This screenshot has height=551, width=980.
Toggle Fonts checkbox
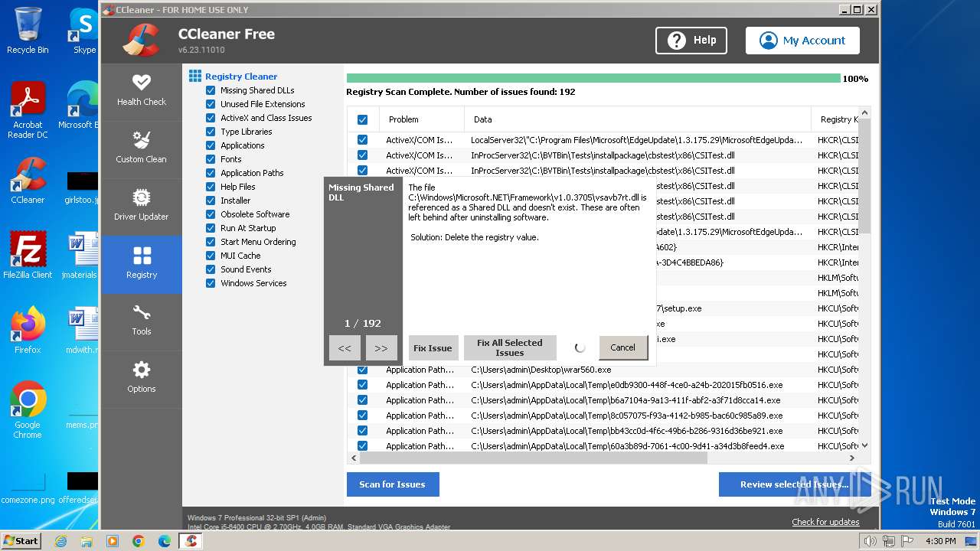pyautogui.click(x=211, y=159)
